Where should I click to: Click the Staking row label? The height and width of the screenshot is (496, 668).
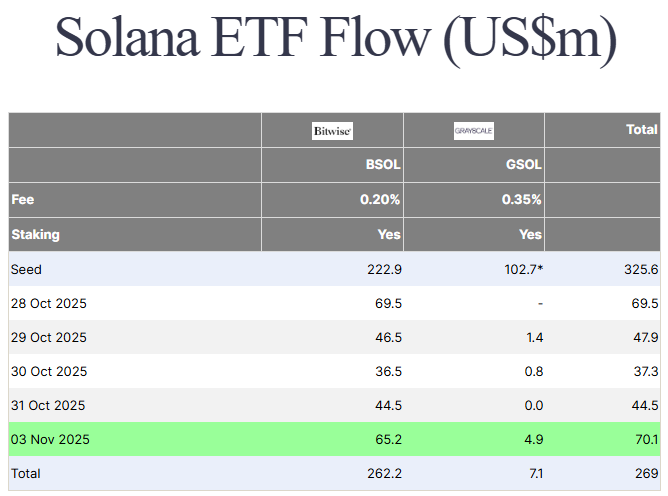click(x=35, y=235)
